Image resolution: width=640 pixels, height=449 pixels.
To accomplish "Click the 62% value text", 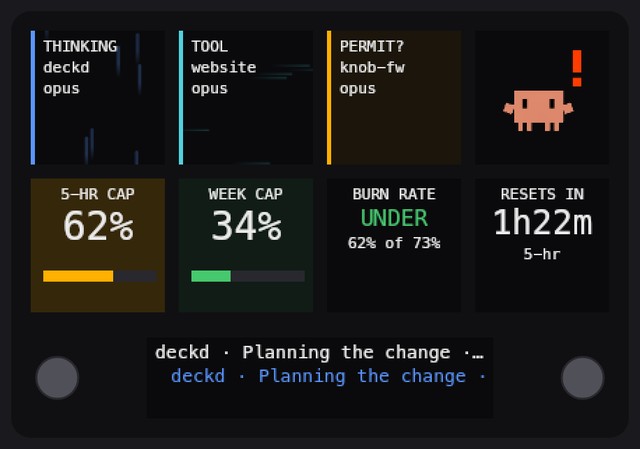I will [98, 226].
